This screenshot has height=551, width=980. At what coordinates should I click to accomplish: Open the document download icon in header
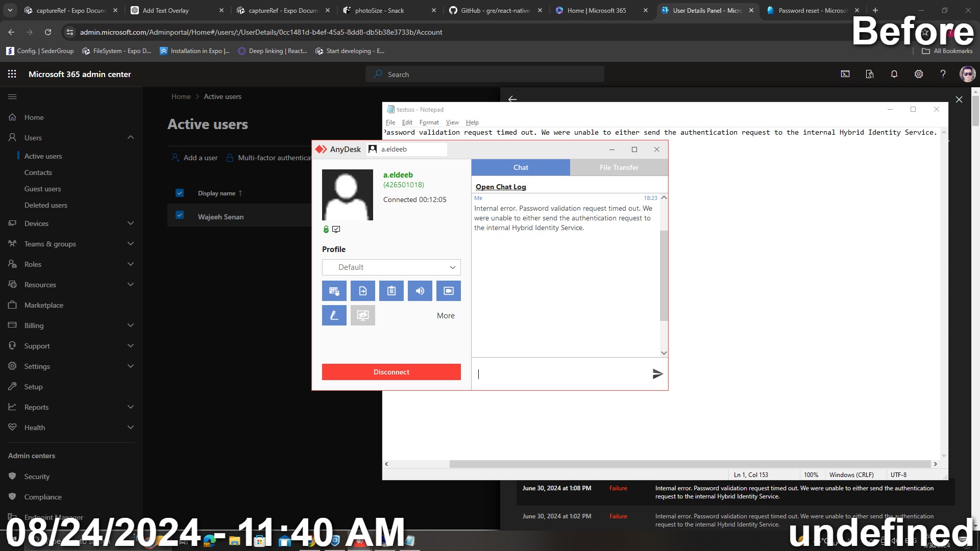870,74
